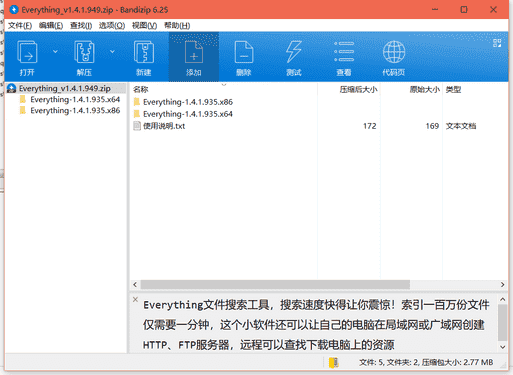Click the comment pane scroll down arrow
Viewport: 513px width, 375px height.
pyautogui.click(x=503, y=347)
